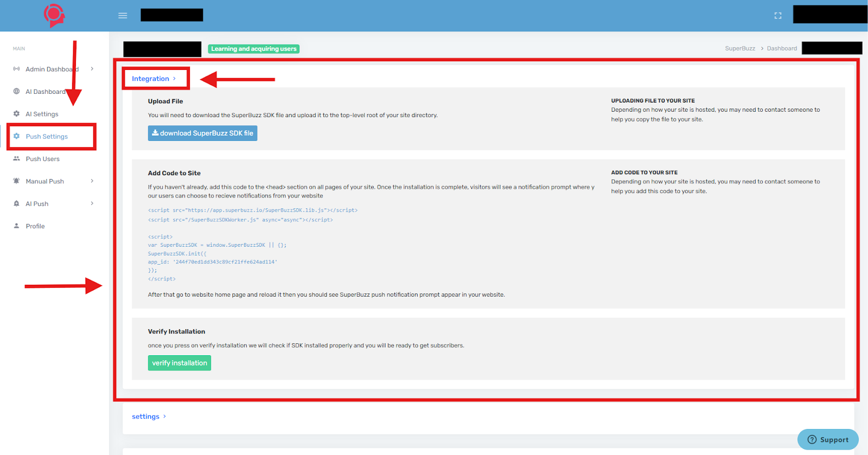Download SuperBuzz SDK file button
The image size is (868, 455).
tap(202, 133)
